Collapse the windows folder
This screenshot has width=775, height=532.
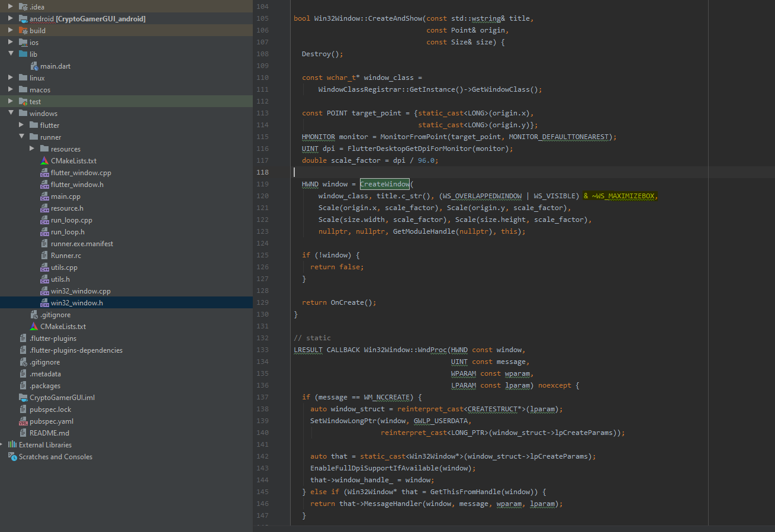9,113
